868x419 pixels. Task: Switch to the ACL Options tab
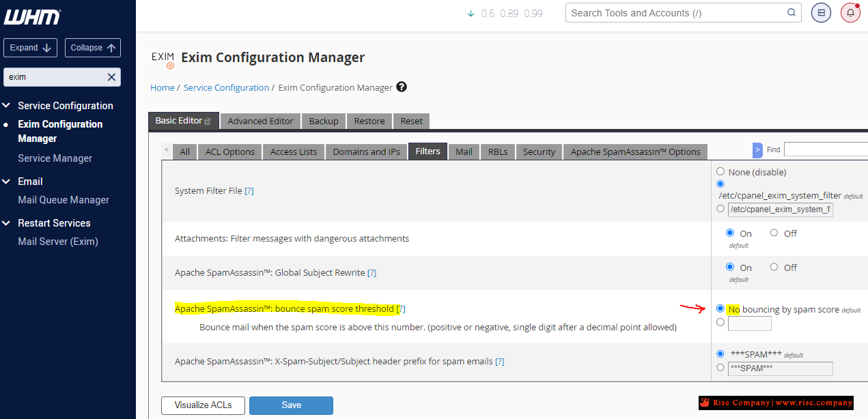(x=230, y=151)
